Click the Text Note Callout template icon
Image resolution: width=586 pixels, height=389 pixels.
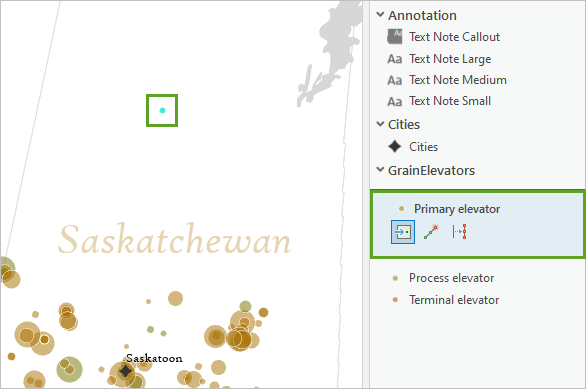click(395, 37)
